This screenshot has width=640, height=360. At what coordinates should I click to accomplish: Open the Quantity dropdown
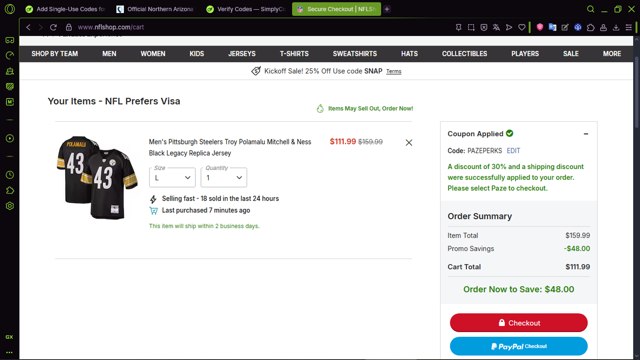click(x=224, y=178)
